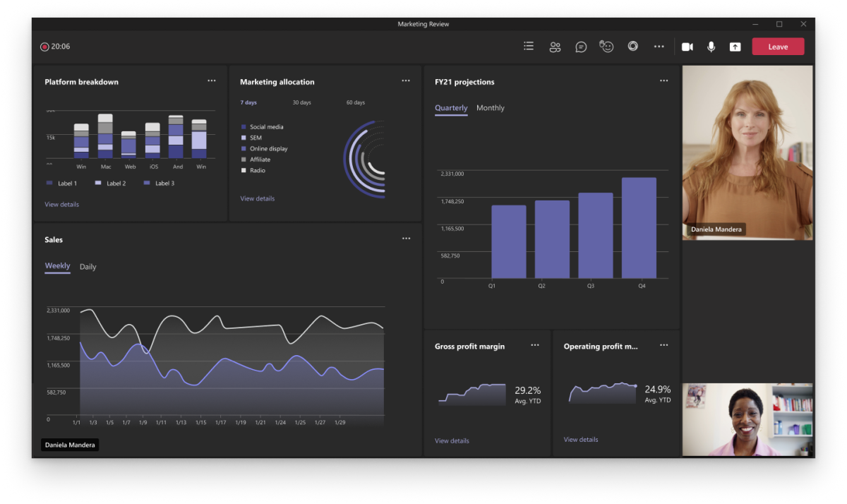Select the 7 days range
847x504 pixels.
pyautogui.click(x=248, y=103)
